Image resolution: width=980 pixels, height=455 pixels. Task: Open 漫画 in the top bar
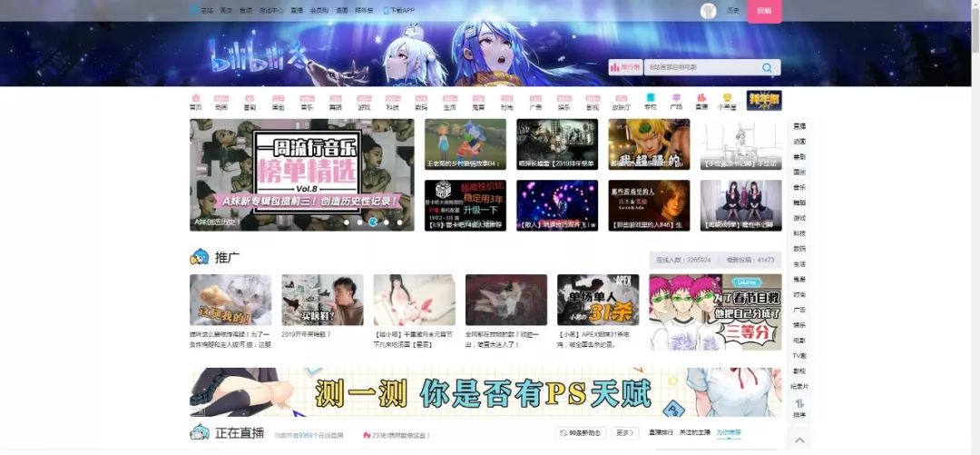[341, 11]
